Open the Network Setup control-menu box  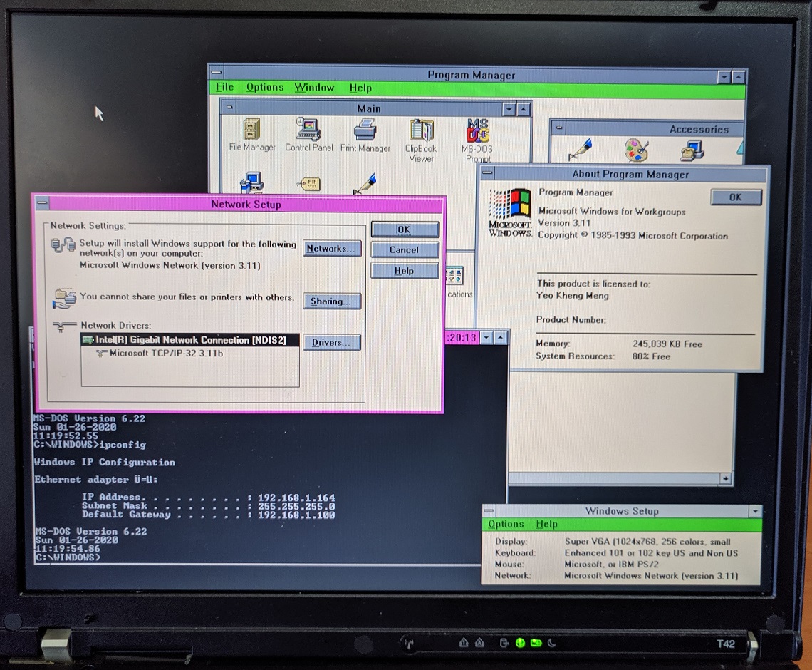[43, 202]
